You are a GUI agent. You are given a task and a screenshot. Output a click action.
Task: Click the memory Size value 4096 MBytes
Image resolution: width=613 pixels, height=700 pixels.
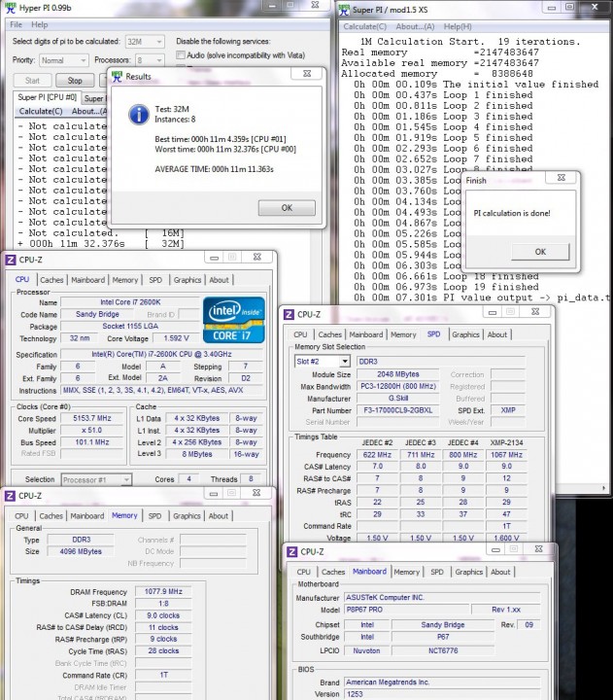81,552
